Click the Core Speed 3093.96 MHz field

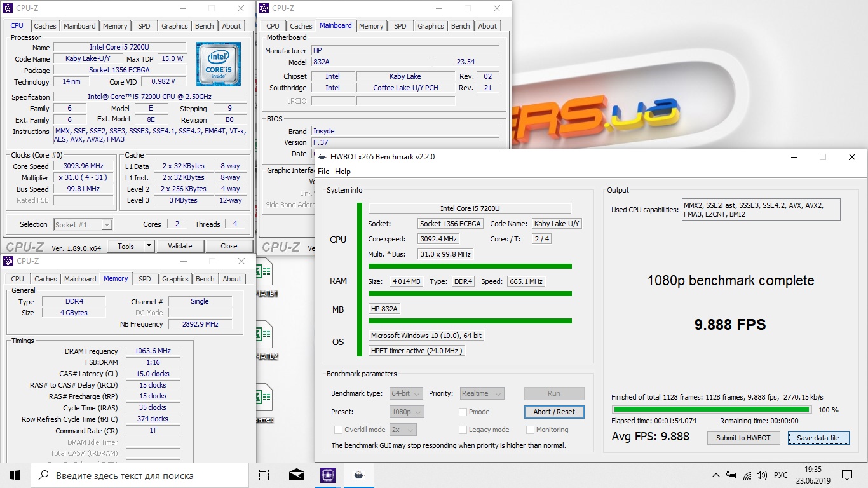pyautogui.click(x=83, y=166)
